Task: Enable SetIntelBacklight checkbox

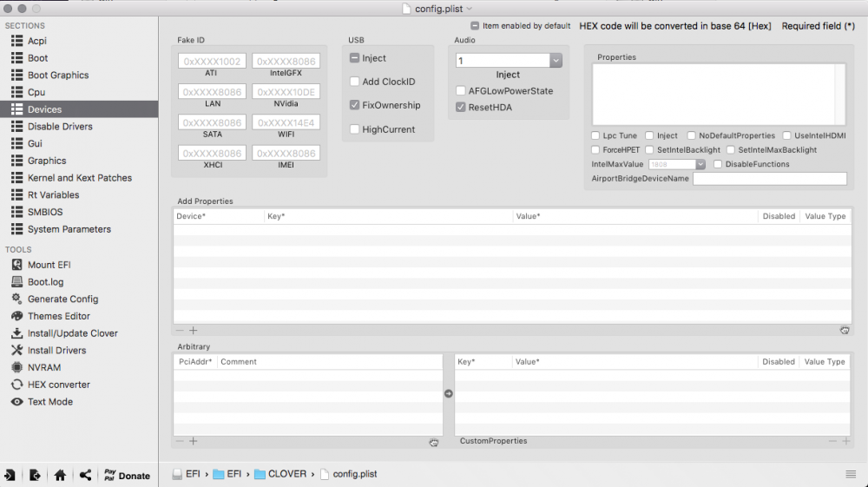Action: (650, 150)
